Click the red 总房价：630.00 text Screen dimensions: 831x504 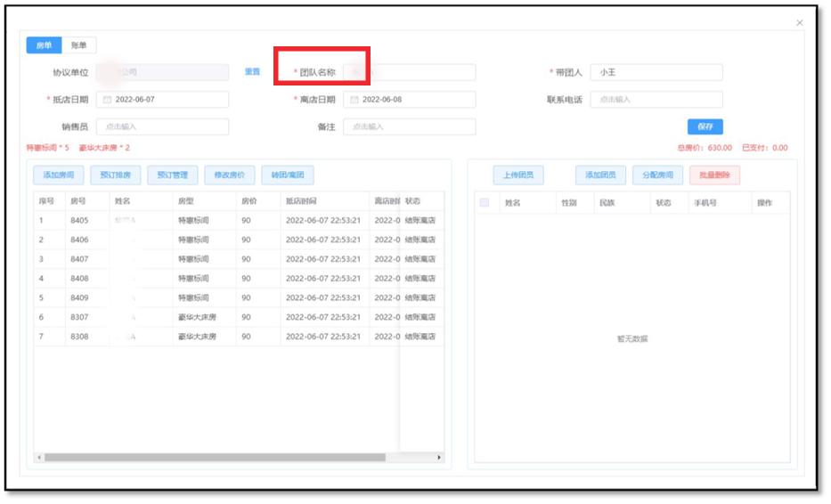click(x=705, y=148)
